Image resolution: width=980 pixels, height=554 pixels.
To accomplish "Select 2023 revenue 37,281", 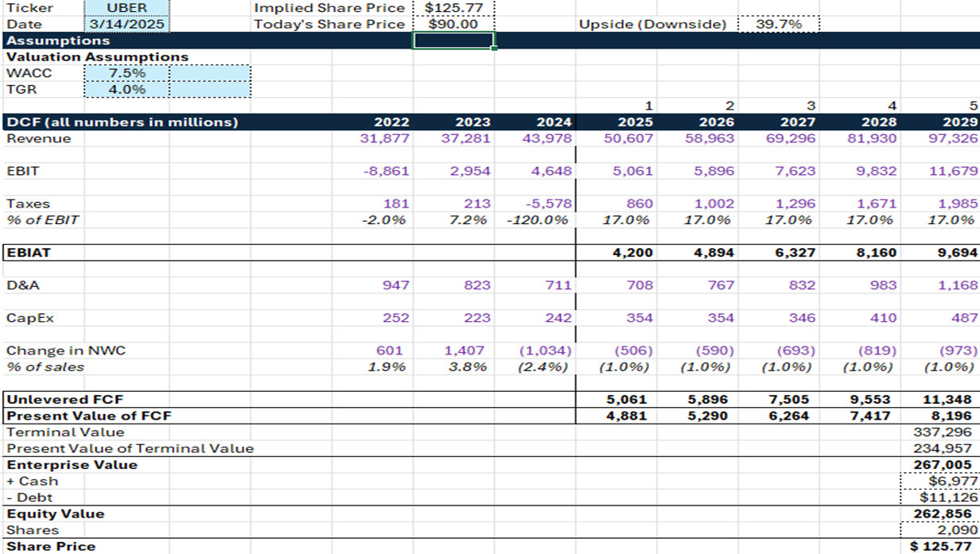I will click(x=466, y=138).
